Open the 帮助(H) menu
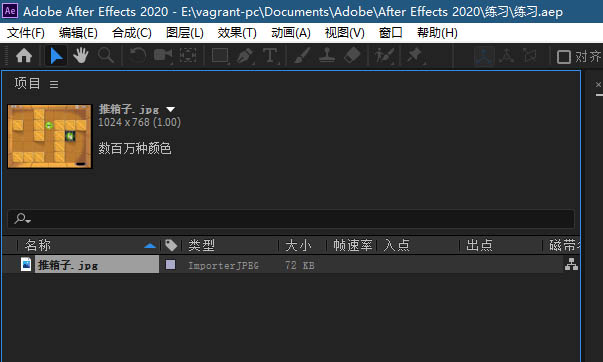603x362 pixels. [x=437, y=33]
